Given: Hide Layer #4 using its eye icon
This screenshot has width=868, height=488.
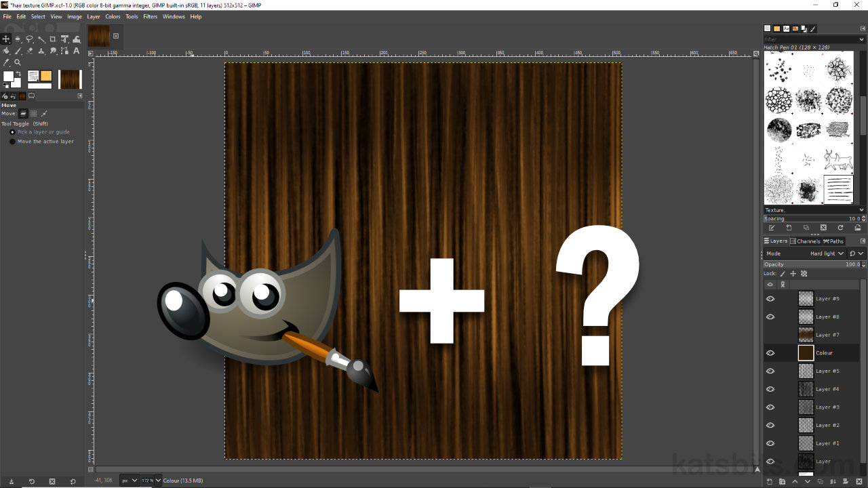Looking at the screenshot, I should (x=770, y=389).
